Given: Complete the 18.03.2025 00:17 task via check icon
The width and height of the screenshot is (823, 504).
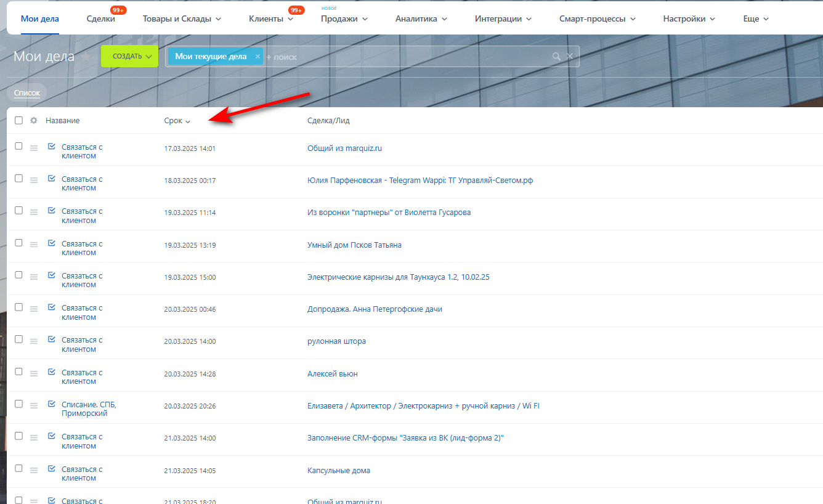Looking at the screenshot, I should [52, 178].
